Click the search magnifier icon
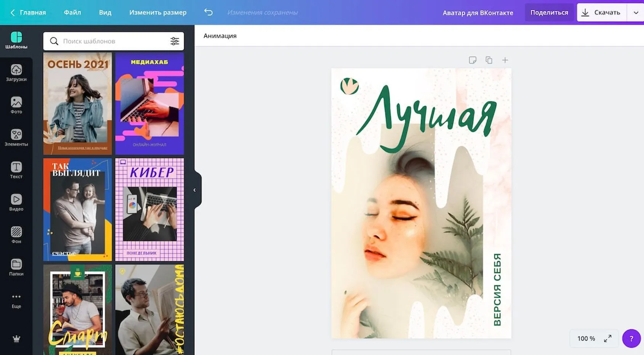Viewport: 644px width, 355px height. pyautogui.click(x=54, y=41)
